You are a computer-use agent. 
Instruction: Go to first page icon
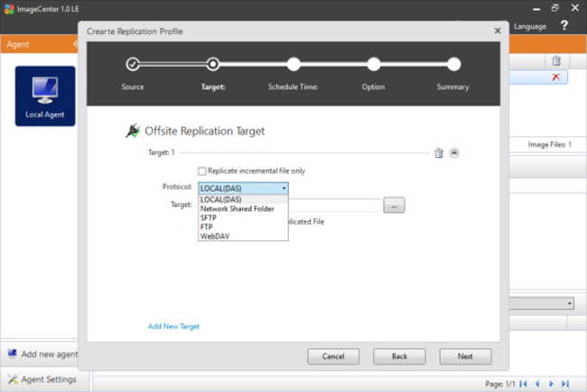click(x=524, y=384)
